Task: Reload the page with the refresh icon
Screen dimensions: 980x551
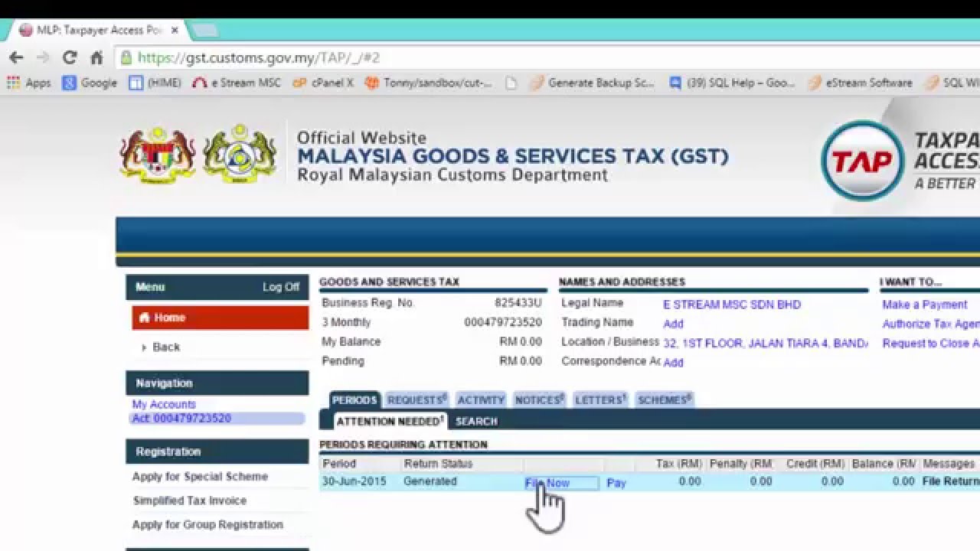Action: point(70,57)
